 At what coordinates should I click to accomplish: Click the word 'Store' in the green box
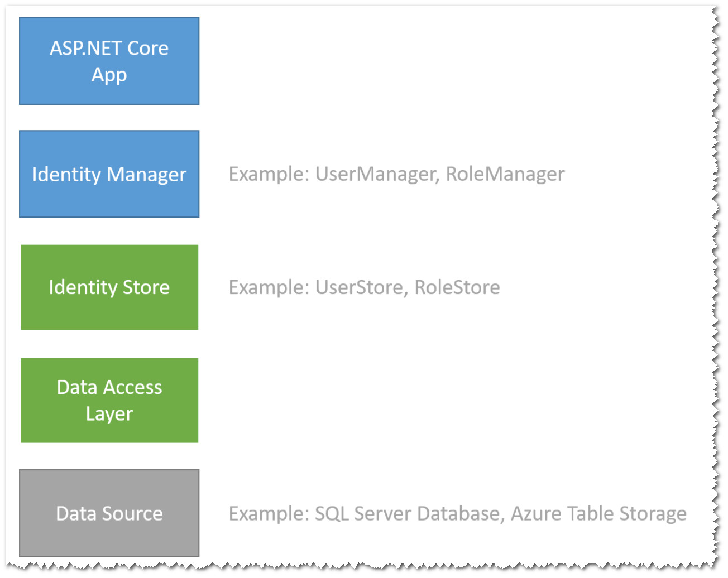(x=146, y=287)
